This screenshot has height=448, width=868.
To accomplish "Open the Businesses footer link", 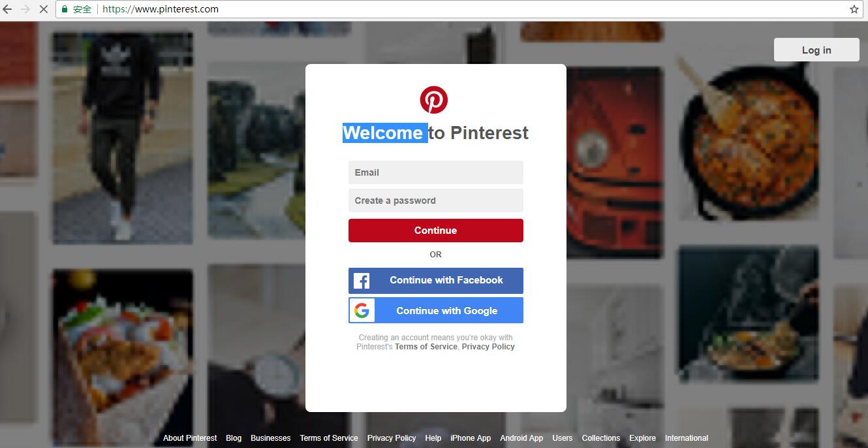I will pyautogui.click(x=271, y=438).
